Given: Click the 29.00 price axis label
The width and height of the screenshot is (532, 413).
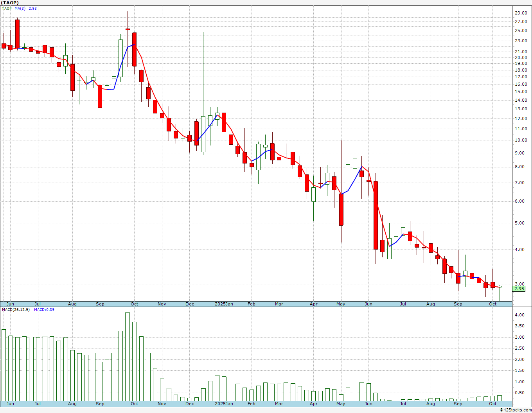Looking at the screenshot, I should (x=521, y=13).
